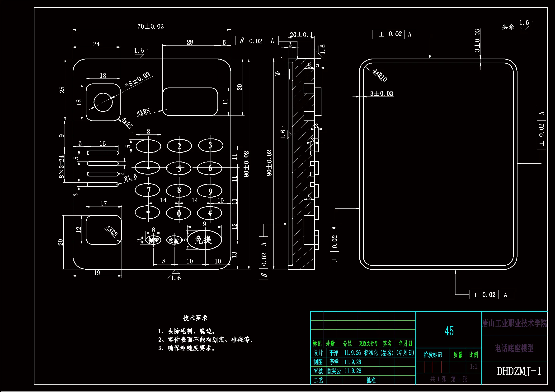The width and height of the screenshot is (555, 392).
Task: Click the parallelism tolerance frame beside 20±0.1
Action: click(x=257, y=41)
